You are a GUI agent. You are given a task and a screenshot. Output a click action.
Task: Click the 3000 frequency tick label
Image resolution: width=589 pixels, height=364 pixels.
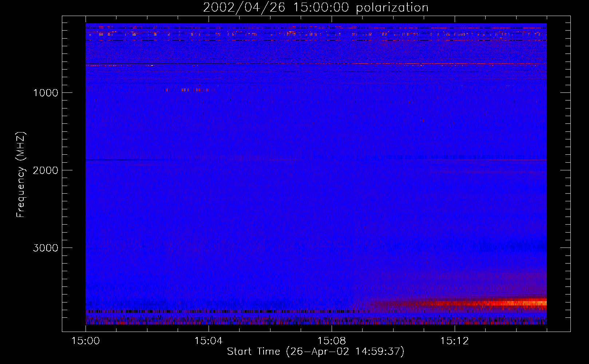coord(46,248)
